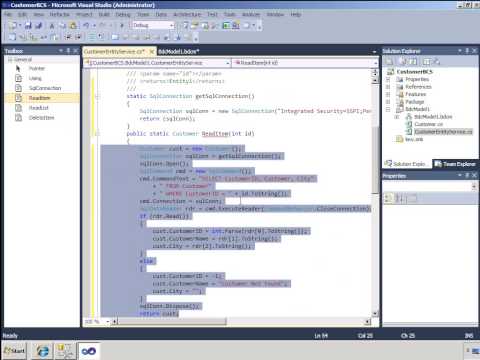Click the Start Debugging play icon
480x360 pixels.
coord(122,26)
